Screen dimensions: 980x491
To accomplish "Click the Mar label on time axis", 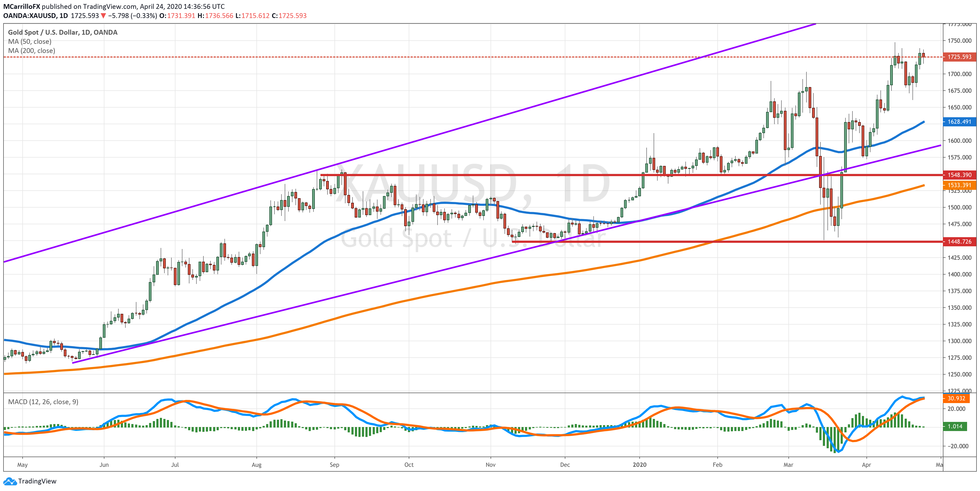I will 789,465.
